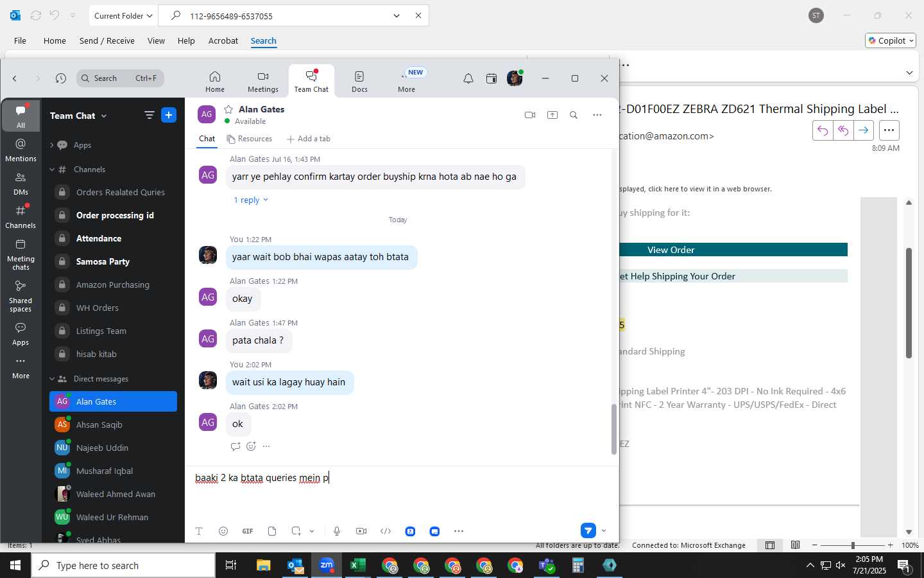Image resolution: width=924 pixels, height=578 pixels.
Task: Click the blue new chat plus button
Action: pyautogui.click(x=169, y=115)
